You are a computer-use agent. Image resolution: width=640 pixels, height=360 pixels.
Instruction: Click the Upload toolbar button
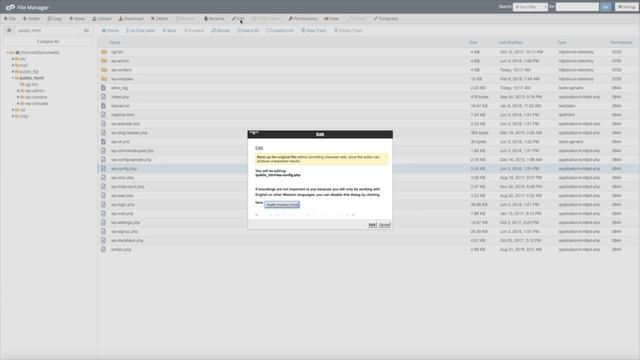coord(102,19)
